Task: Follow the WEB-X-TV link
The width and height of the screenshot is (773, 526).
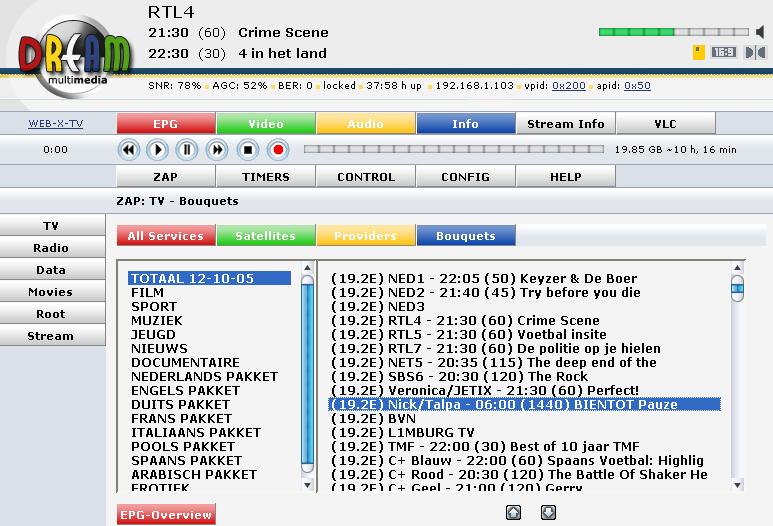Action: (x=56, y=124)
